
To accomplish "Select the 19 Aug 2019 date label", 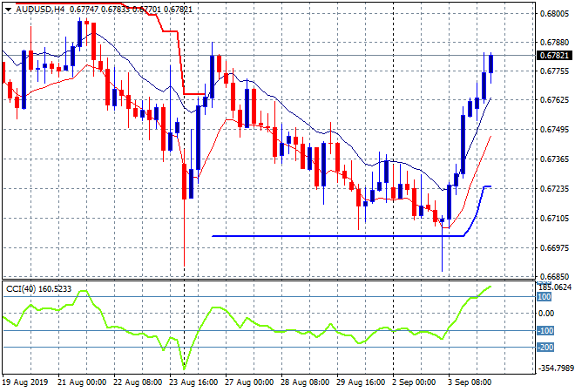I will pyautogui.click(x=26, y=383).
